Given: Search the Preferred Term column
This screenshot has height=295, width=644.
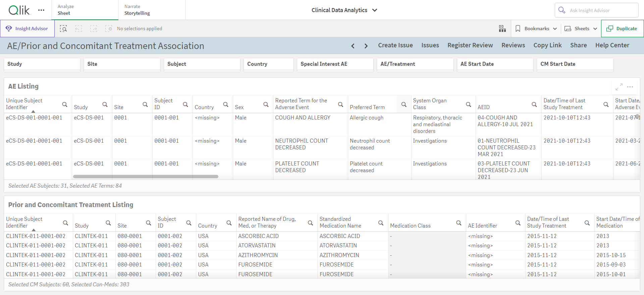Looking at the screenshot, I should (x=404, y=104).
